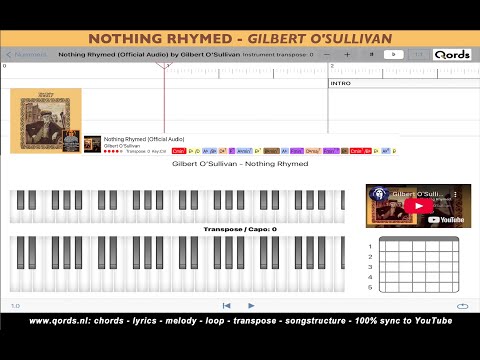Click the Gilbert O'Sullivan – Nothing Rhymed heading
The image size is (480, 360).
coord(240,164)
